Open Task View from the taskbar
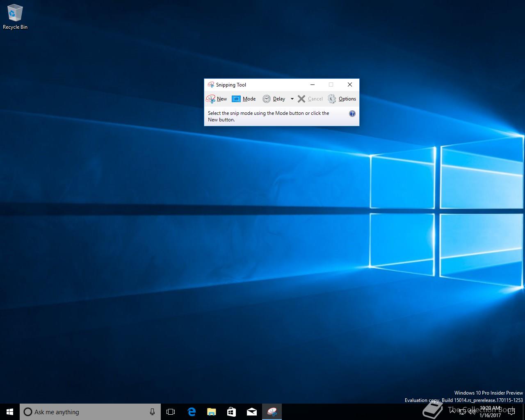 coord(171,412)
